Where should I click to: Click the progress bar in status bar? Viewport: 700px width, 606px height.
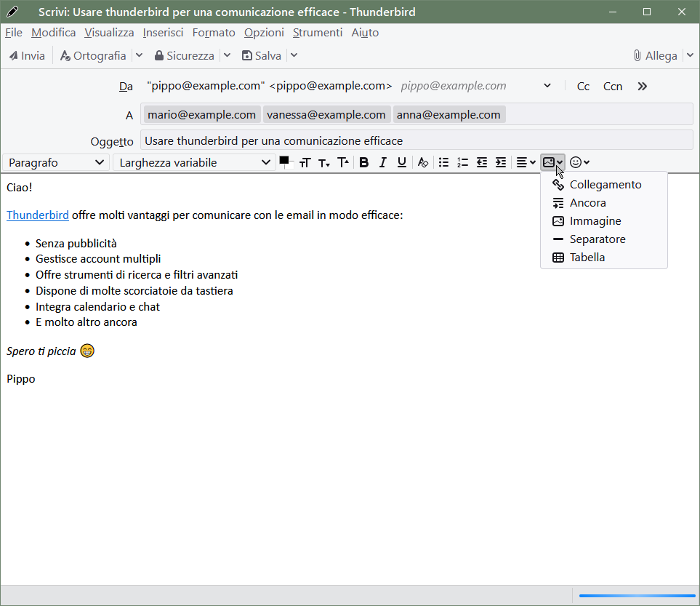(x=637, y=596)
